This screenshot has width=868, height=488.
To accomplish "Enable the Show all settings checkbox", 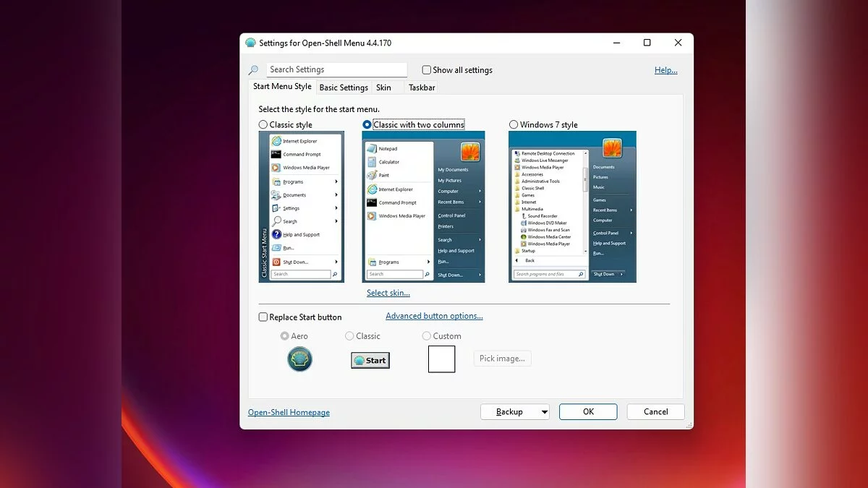I will (x=427, y=70).
